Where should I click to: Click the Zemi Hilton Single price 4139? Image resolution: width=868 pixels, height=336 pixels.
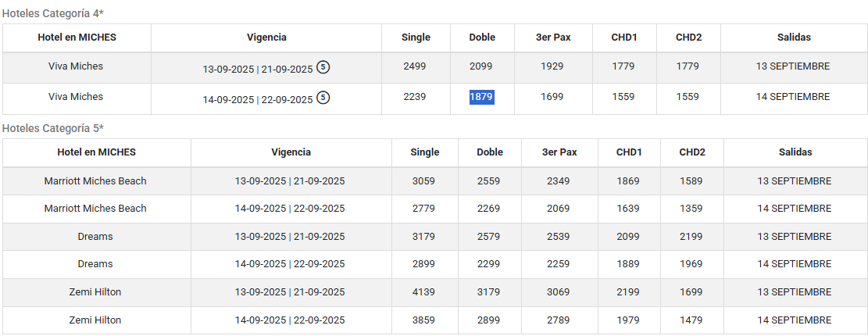tap(423, 291)
